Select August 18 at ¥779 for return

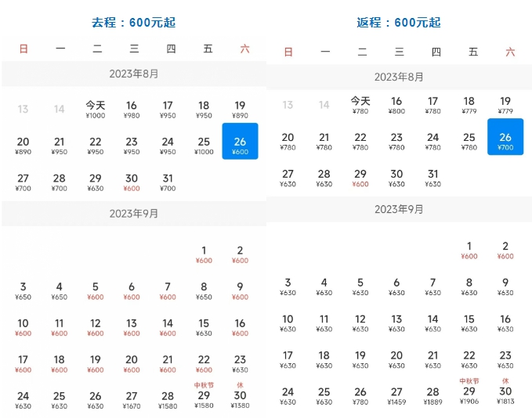pyautogui.click(x=469, y=106)
